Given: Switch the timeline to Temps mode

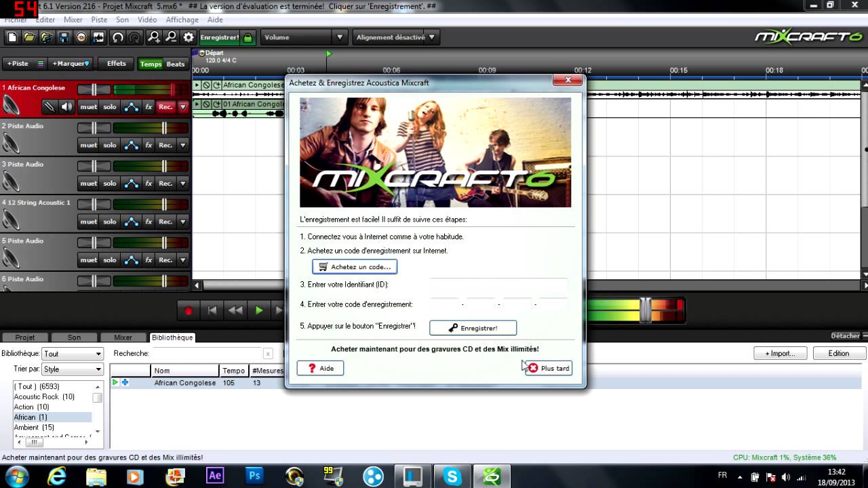Looking at the screenshot, I should 151,64.
